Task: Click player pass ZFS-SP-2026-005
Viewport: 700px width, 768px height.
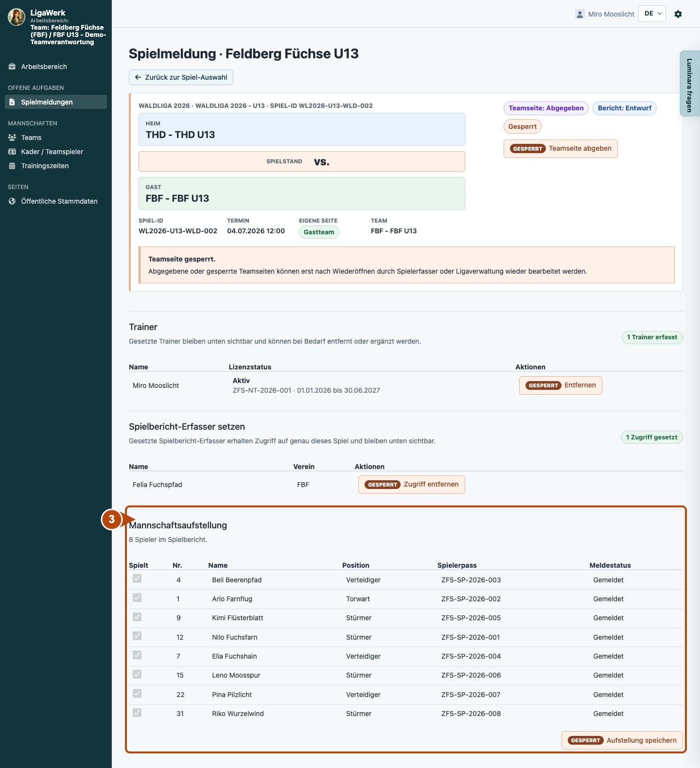Action: (x=471, y=618)
